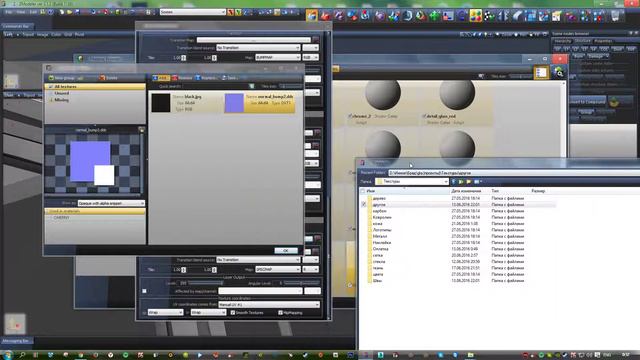Open the first Wrap mode dropdown
The image size is (640, 360).
coord(165,313)
